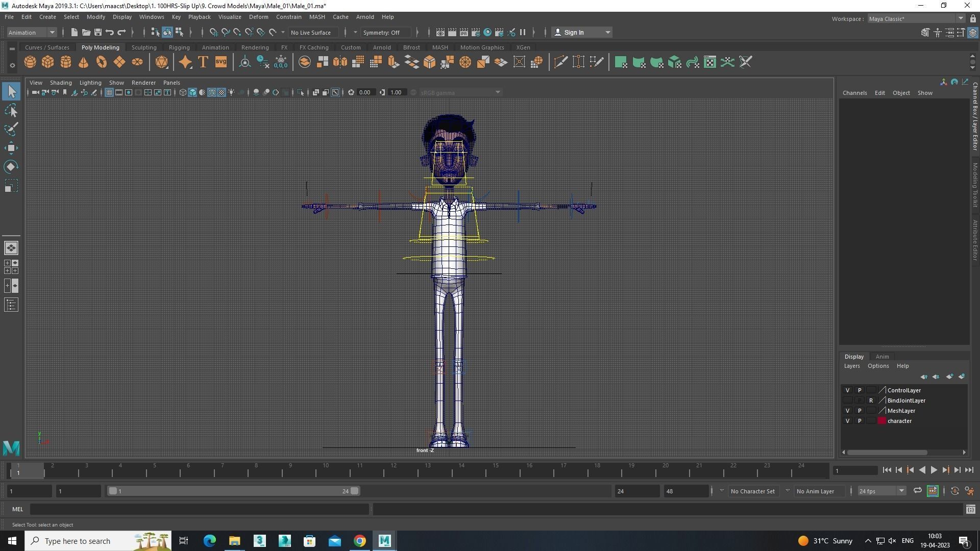This screenshot has height=551, width=980.
Task: Click the polygon Type text tool
Action: (x=203, y=62)
